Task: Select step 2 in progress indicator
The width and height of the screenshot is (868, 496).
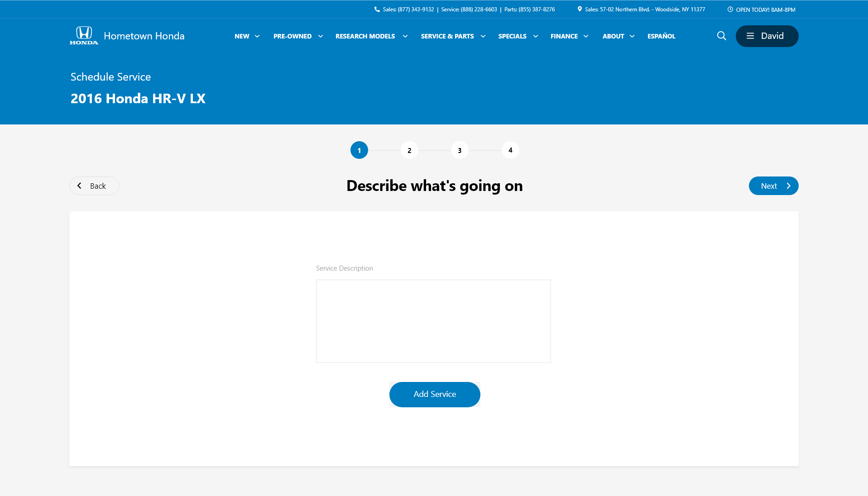Action: pos(409,150)
